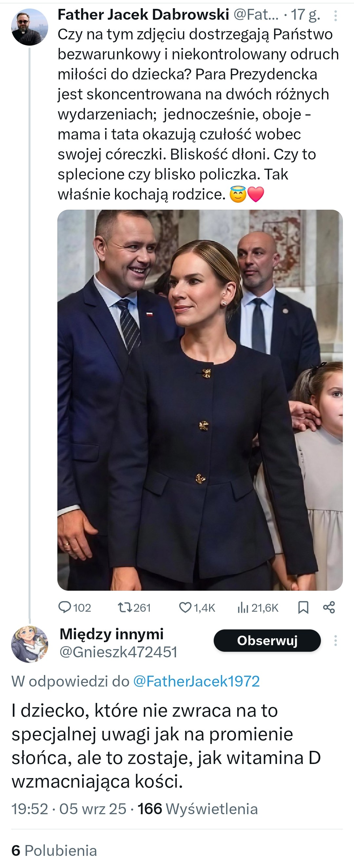Open the @Gnieszk472451 handle profile
This screenshot has width=354, height=868.
tap(118, 652)
